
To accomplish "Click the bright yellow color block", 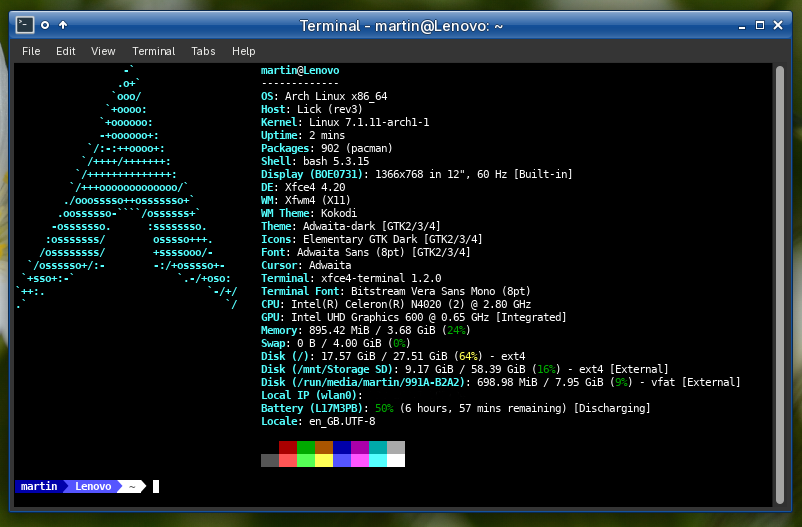I will pos(324,460).
